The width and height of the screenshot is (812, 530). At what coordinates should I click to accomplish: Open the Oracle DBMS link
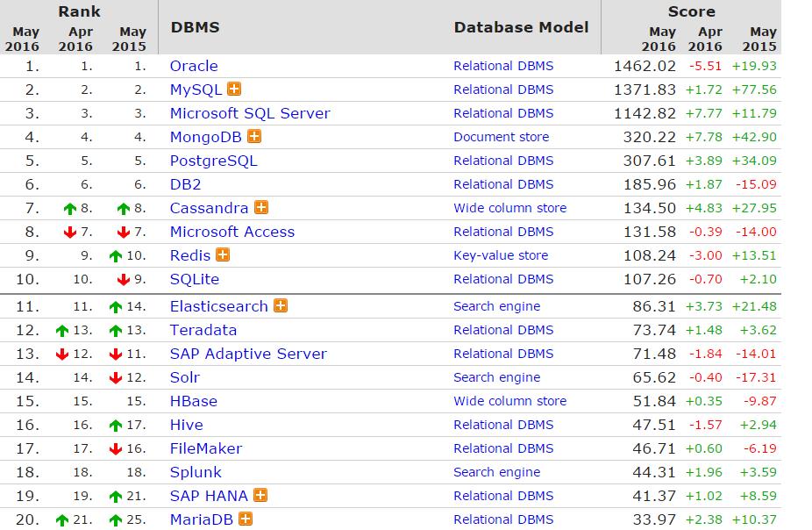(194, 66)
